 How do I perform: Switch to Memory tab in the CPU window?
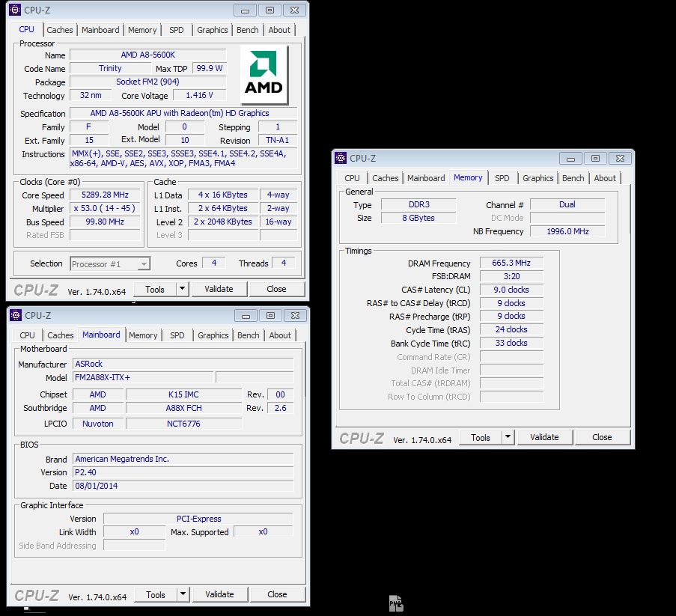142,30
